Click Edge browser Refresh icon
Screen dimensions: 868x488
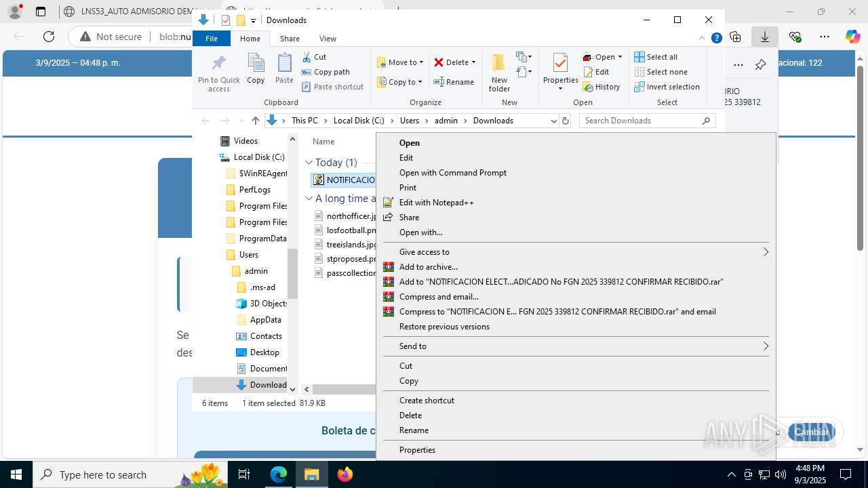49,37
